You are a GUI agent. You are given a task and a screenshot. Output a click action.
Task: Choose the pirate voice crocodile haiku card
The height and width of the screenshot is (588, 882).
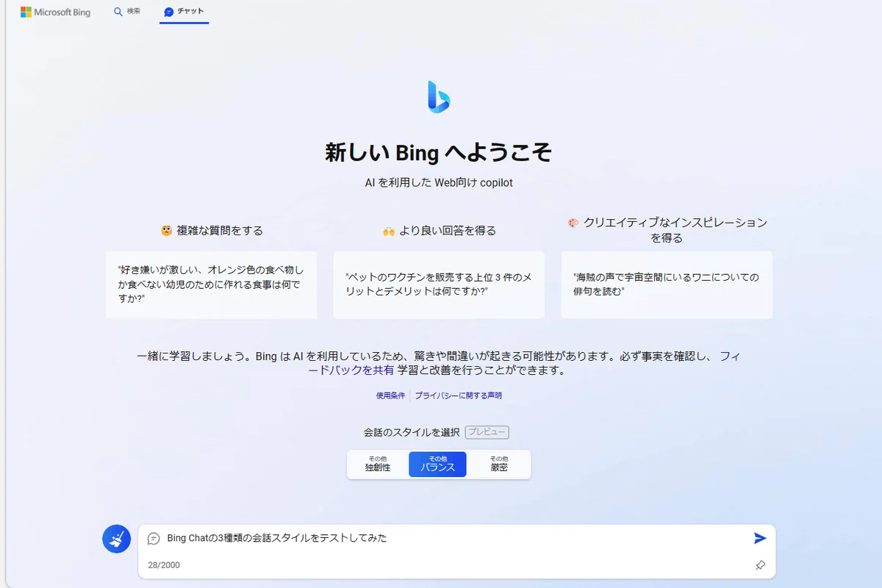[667, 285]
